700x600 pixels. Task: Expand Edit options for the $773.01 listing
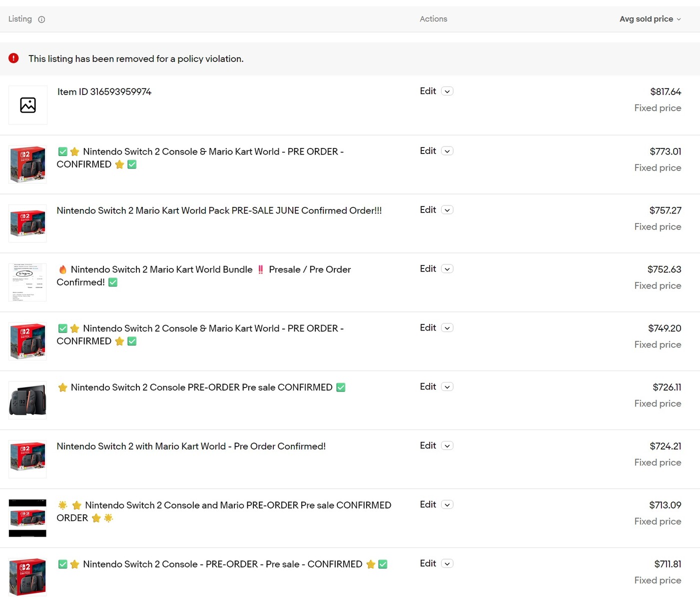pyautogui.click(x=447, y=151)
